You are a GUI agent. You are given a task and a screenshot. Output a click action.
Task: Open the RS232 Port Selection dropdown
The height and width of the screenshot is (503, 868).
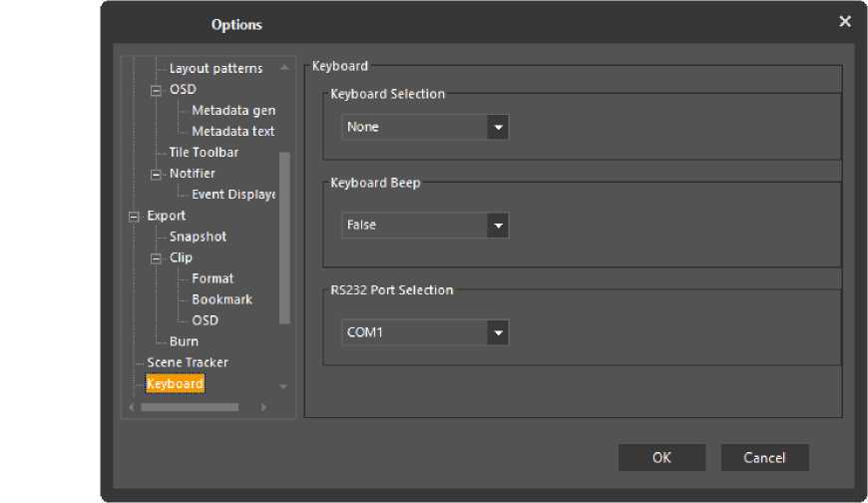(497, 332)
